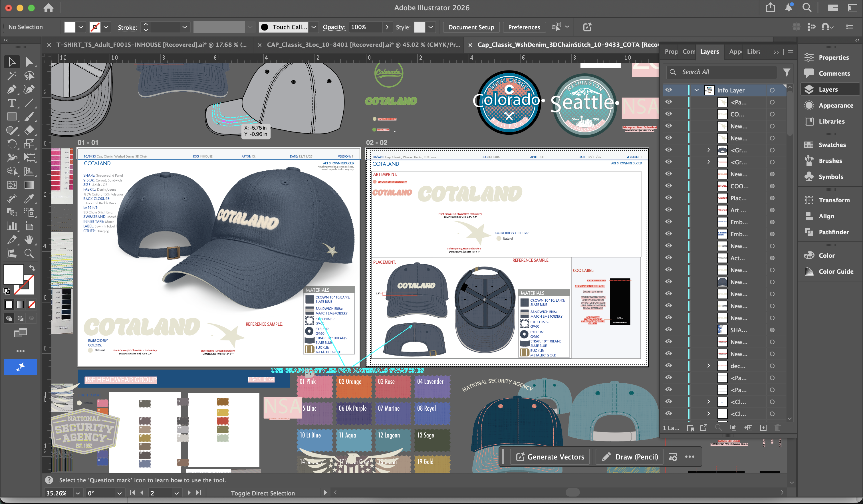Select the Gradient tool
The width and height of the screenshot is (863, 504).
pyautogui.click(x=29, y=185)
